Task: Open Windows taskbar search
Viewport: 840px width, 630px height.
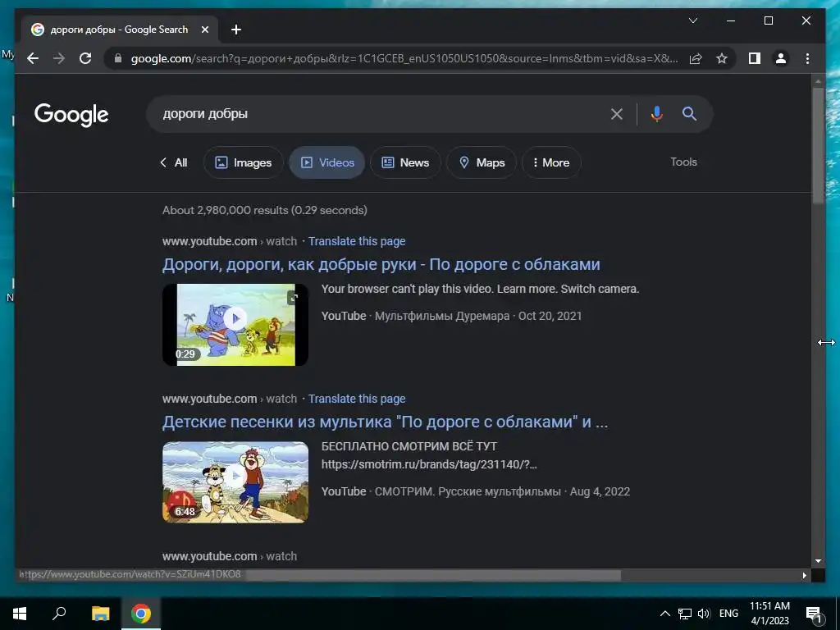Action: pos(59,614)
